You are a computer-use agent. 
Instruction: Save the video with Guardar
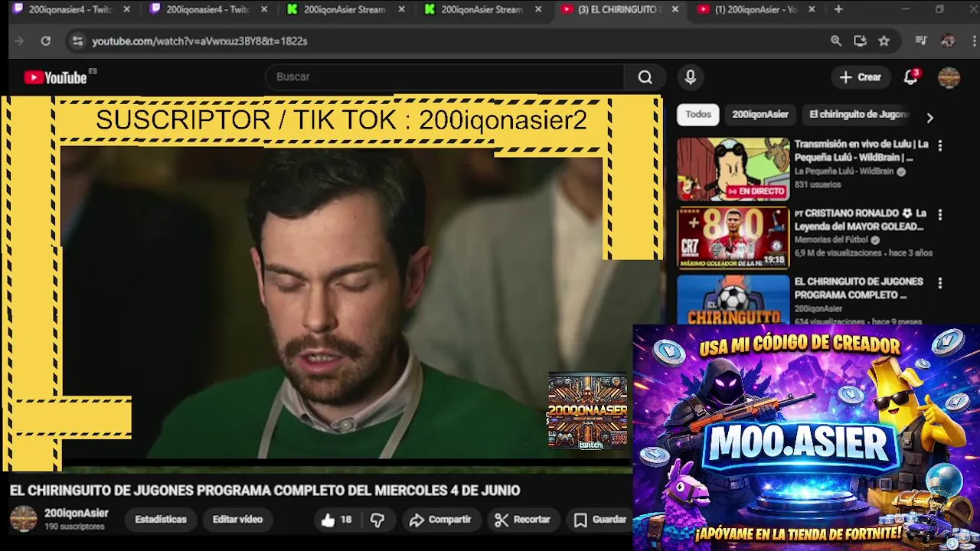[601, 520]
